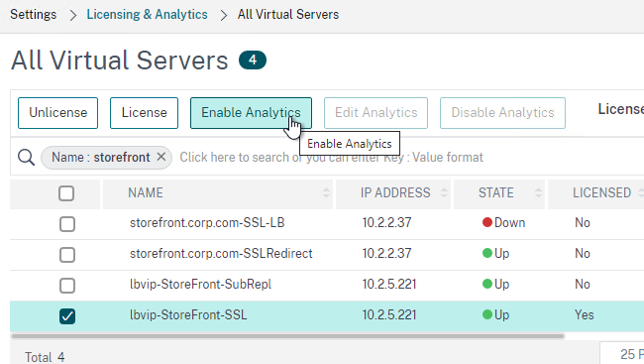Image resolution: width=644 pixels, height=364 pixels.
Task: Click the horizontal scrollbar under the table
Action: pyautogui.click(x=287, y=336)
